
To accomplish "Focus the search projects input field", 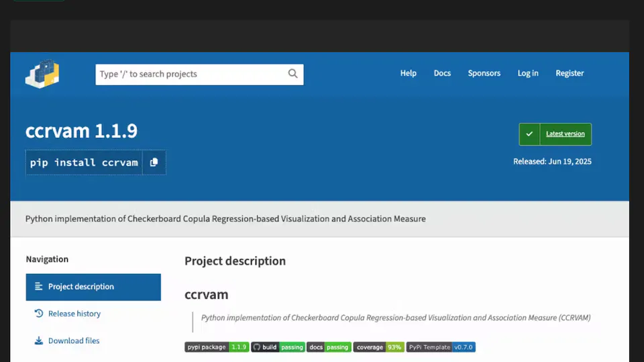I will coord(191,74).
